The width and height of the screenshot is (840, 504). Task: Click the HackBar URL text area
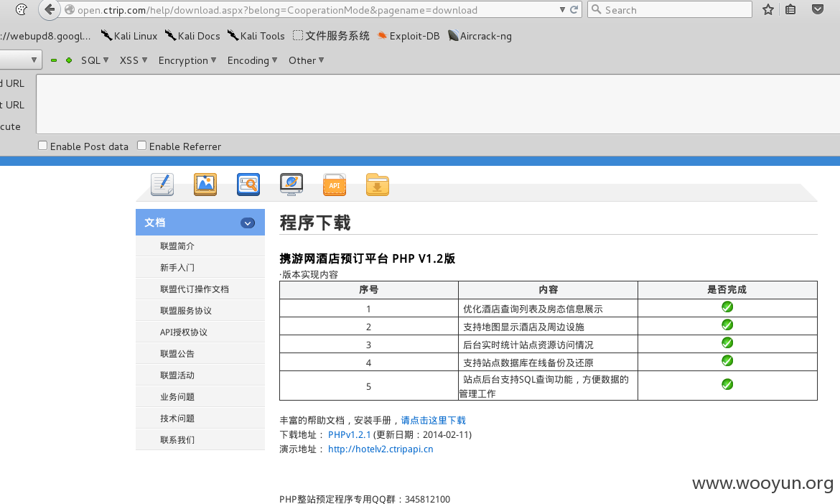click(x=438, y=104)
